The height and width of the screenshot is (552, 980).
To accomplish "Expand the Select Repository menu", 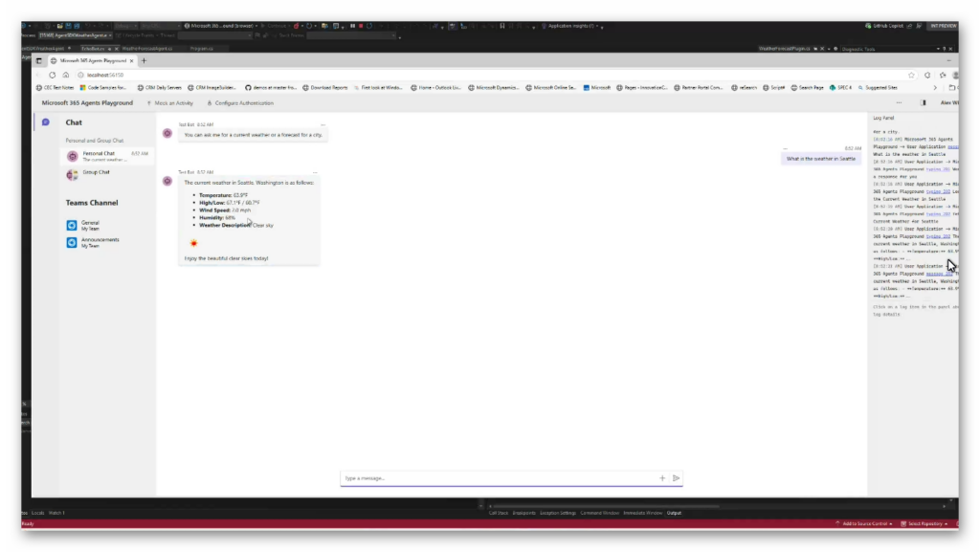I will 924,524.
